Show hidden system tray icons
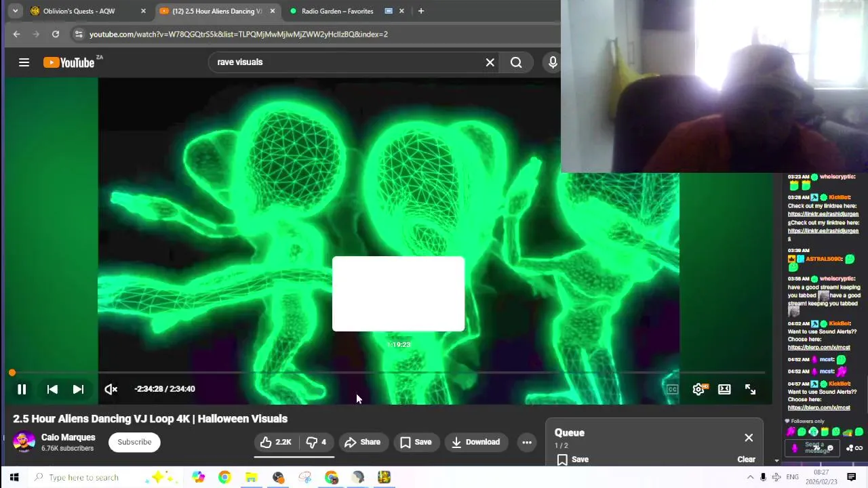868x488 pixels. click(x=750, y=477)
